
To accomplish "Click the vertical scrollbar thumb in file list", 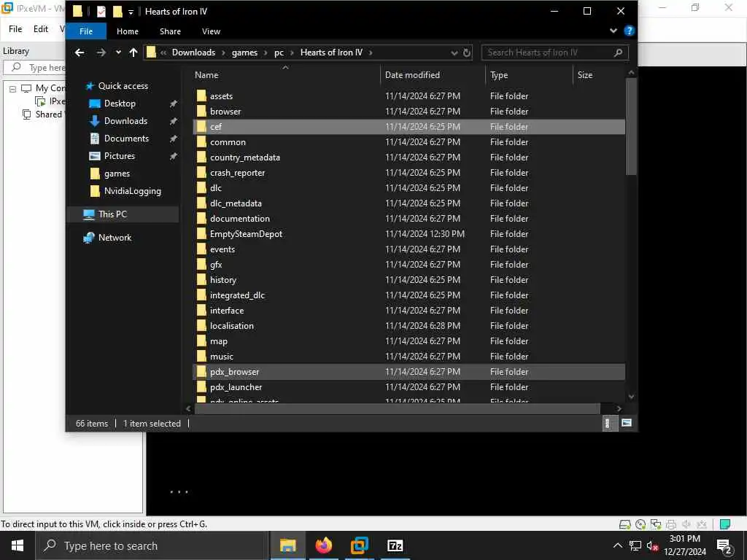I will (x=631, y=127).
